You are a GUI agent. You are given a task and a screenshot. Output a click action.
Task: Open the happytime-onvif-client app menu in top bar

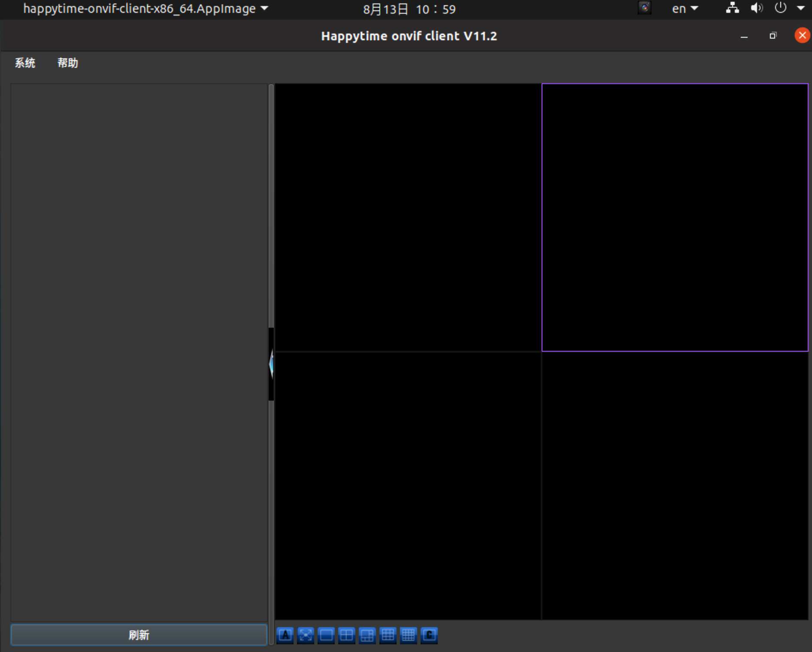click(145, 9)
